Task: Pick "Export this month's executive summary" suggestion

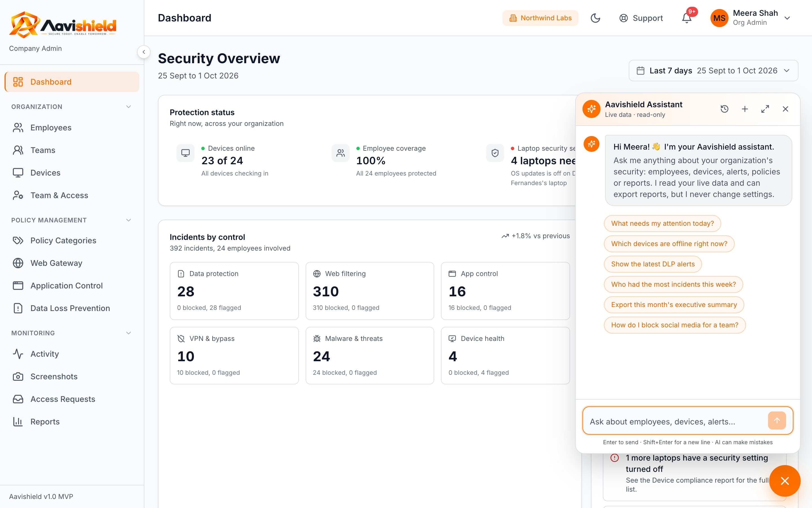Action: [674, 305]
